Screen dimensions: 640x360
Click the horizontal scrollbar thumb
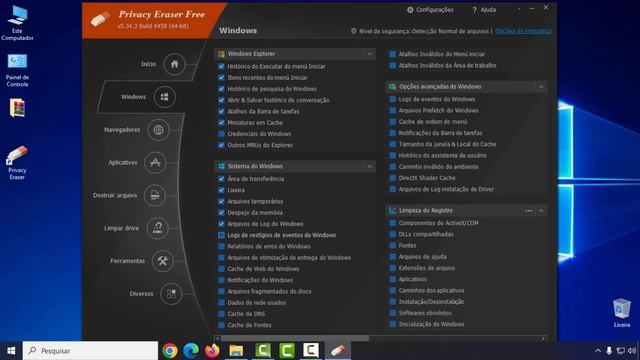[x=295, y=338]
